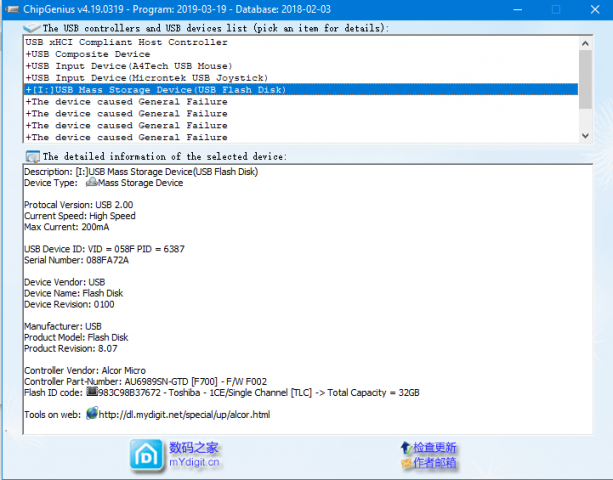Click the Controller Part-Number AU6989SN-GTD line

(145, 381)
